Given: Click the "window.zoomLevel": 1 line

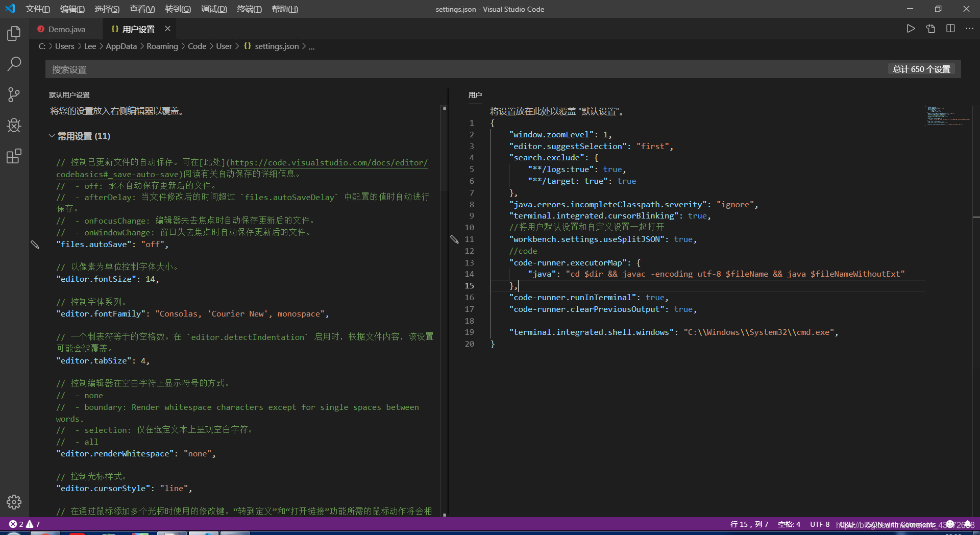Looking at the screenshot, I should click(x=560, y=135).
